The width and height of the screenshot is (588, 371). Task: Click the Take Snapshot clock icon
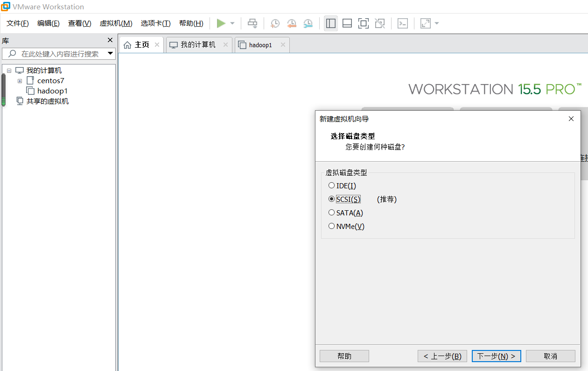tap(275, 23)
